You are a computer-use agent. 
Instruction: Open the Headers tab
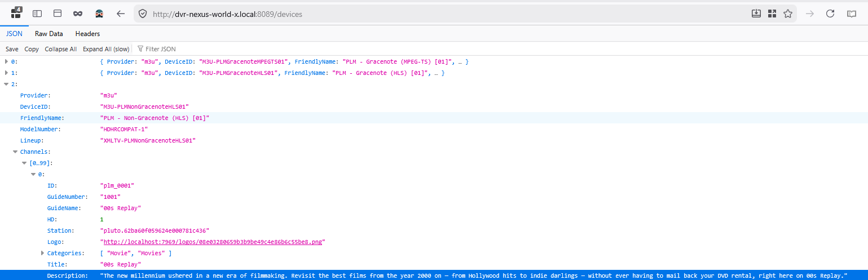pos(87,34)
